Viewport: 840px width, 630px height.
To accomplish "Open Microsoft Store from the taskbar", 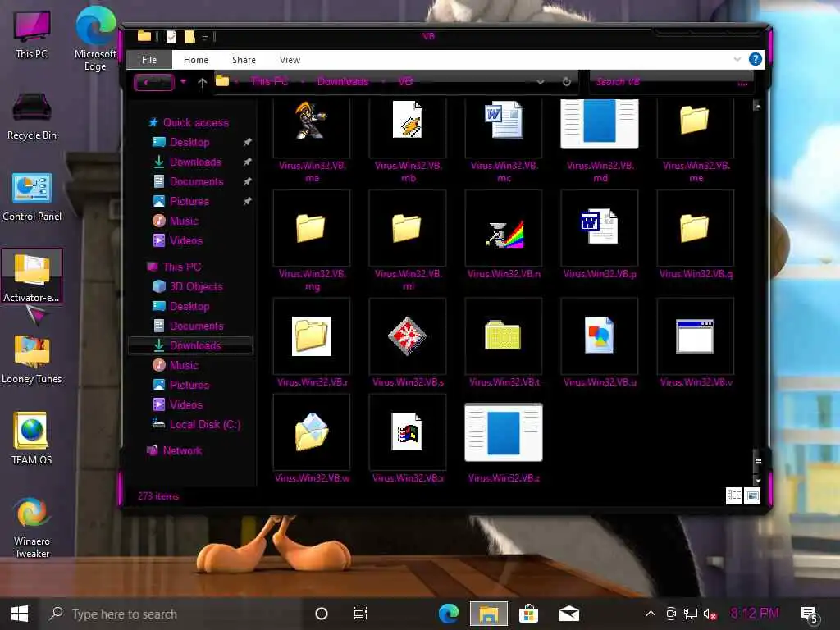I will tap(528, 614).
